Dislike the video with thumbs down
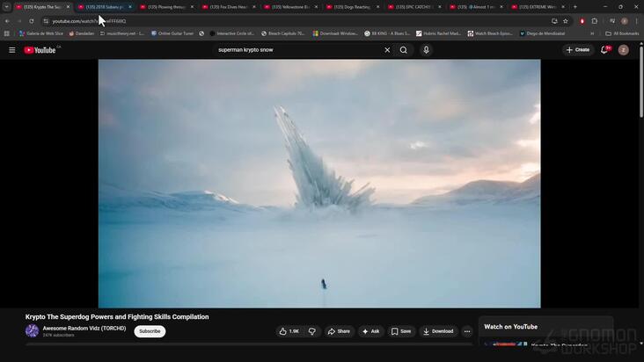Screen dimensions: 644x362 312,331
